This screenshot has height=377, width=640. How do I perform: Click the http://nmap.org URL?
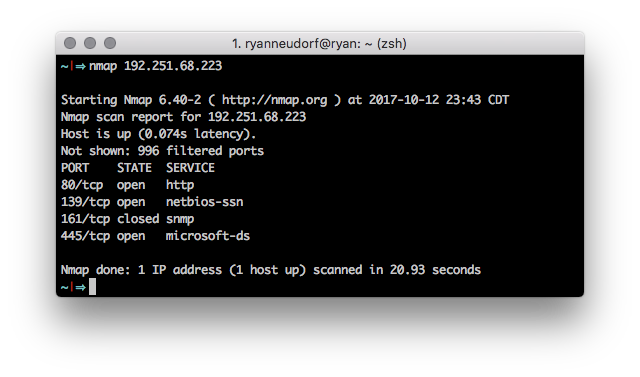coord(274,100)
